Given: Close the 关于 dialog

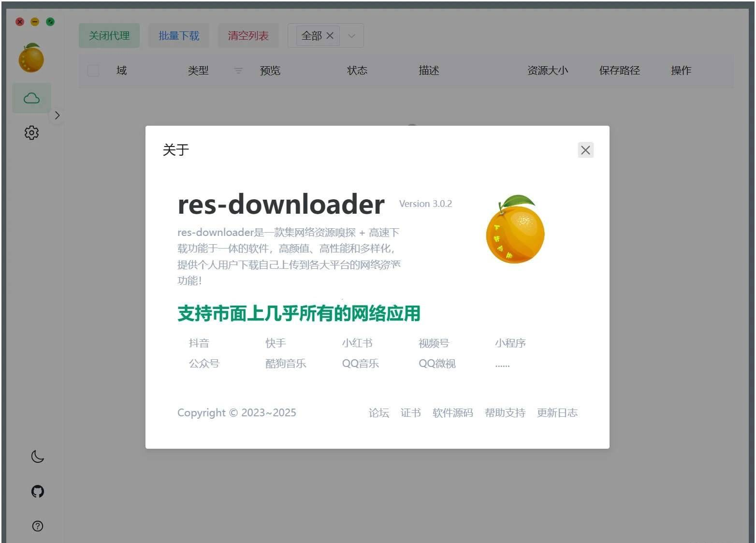Looking at the screenshot, I should pos(585,150).
